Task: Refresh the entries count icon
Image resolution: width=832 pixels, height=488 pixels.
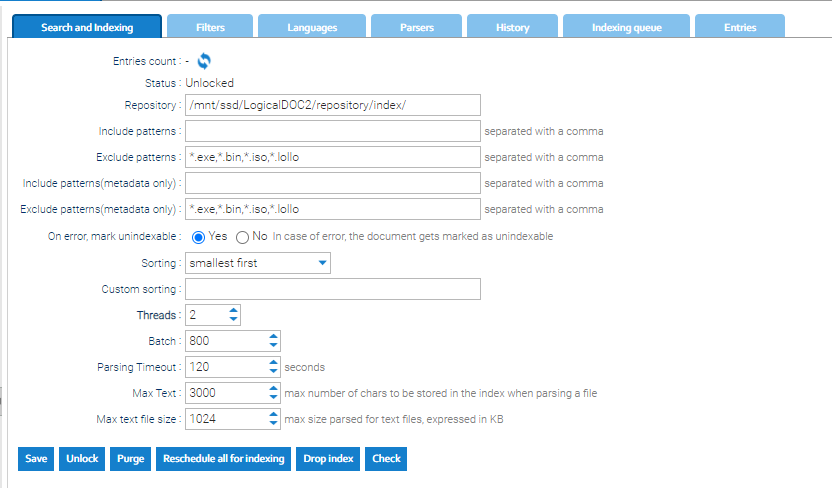Action: (x=204, y=61)
